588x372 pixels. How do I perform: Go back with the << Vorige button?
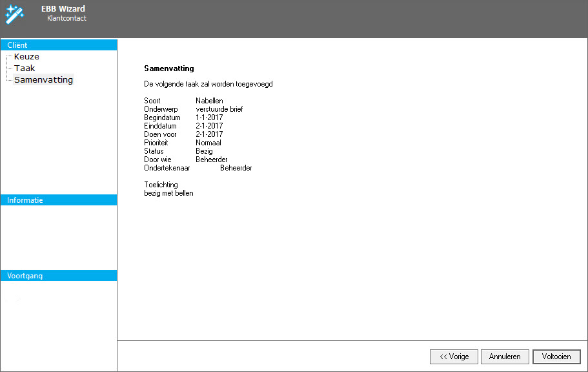pyautogui.click(x=454, y=356)
